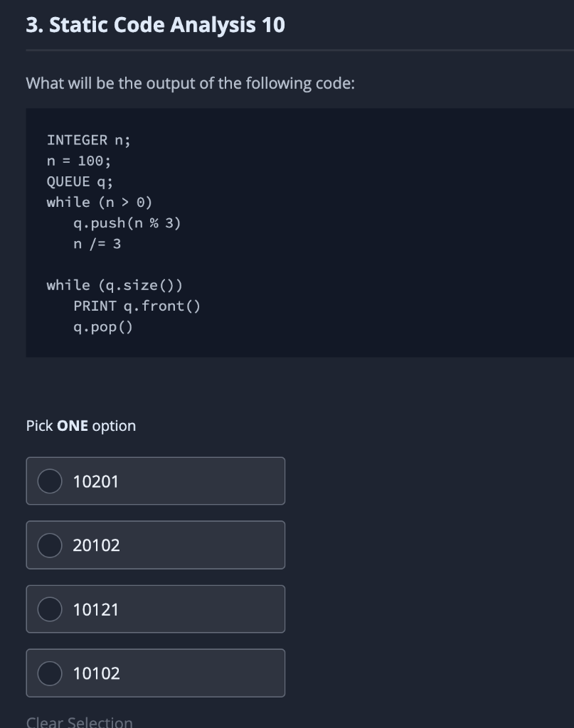
Task: Select the 20102 radio button
Action: click(x=49, y=545)
